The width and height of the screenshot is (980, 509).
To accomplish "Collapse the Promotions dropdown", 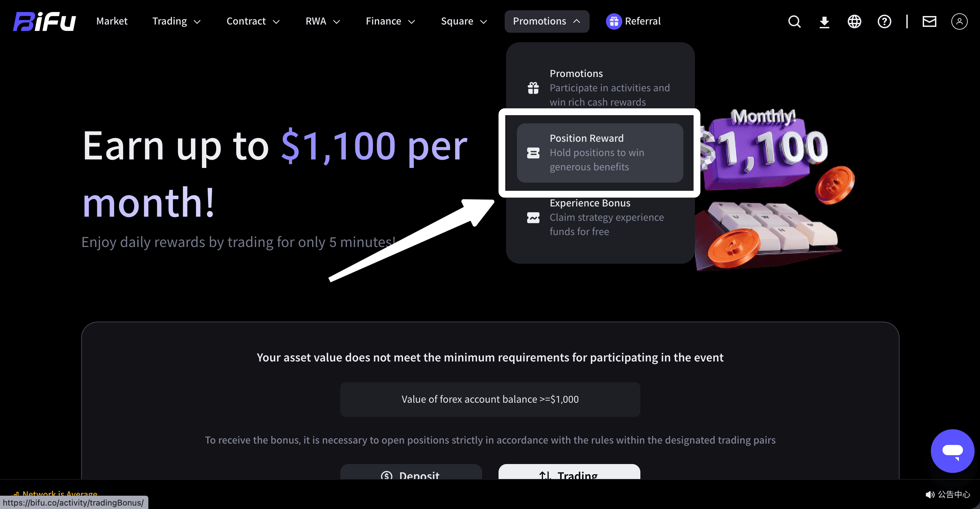I will [546, 21].
